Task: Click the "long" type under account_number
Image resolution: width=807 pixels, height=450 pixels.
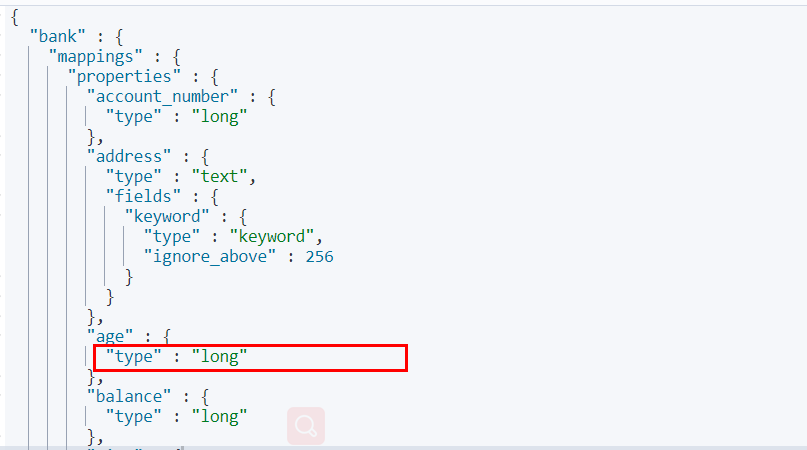Action: (219, 116)
